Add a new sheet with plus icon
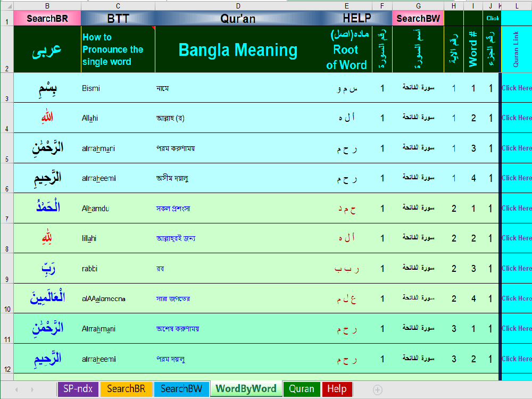The image size is (532, 399). 378,390
